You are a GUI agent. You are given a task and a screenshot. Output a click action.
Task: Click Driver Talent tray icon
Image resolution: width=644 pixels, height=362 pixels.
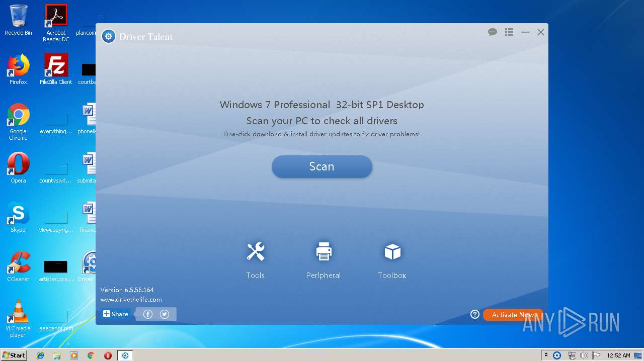coord(557,355)
